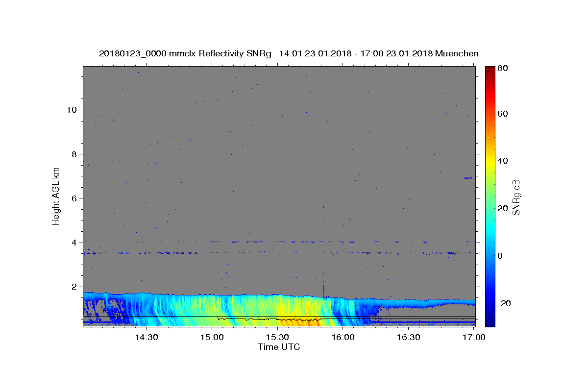Click the colorbar value 60

coord(503,114)
